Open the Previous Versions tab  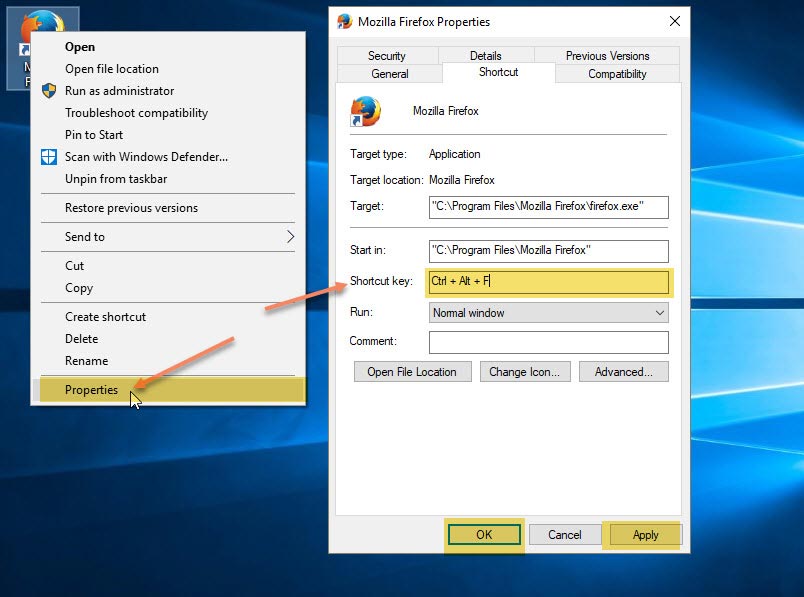pyautogui.click(x=607, y=55)
